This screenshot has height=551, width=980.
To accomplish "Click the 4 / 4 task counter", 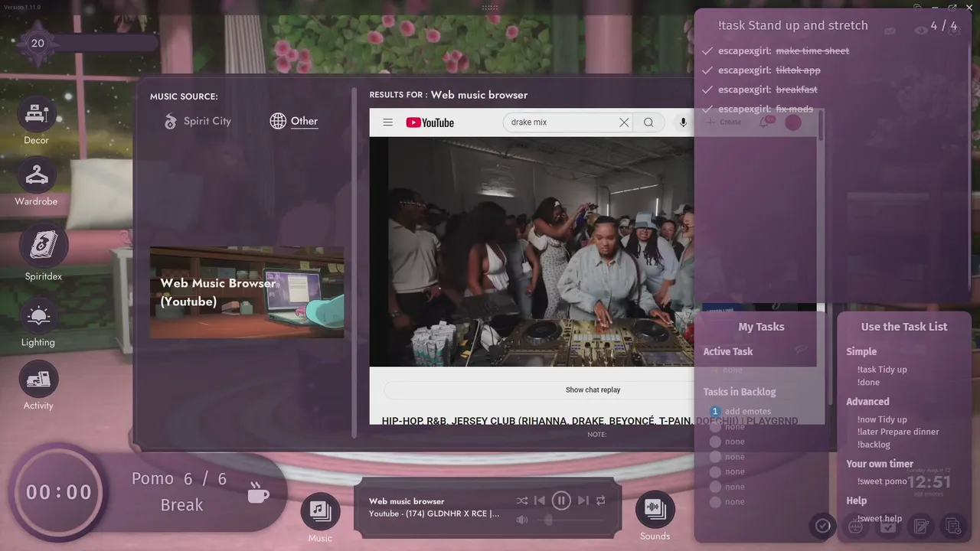I will tap(944, 26).
